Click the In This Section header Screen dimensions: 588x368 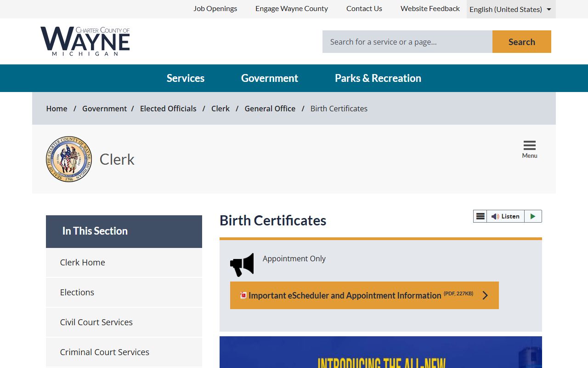point(124,231)
